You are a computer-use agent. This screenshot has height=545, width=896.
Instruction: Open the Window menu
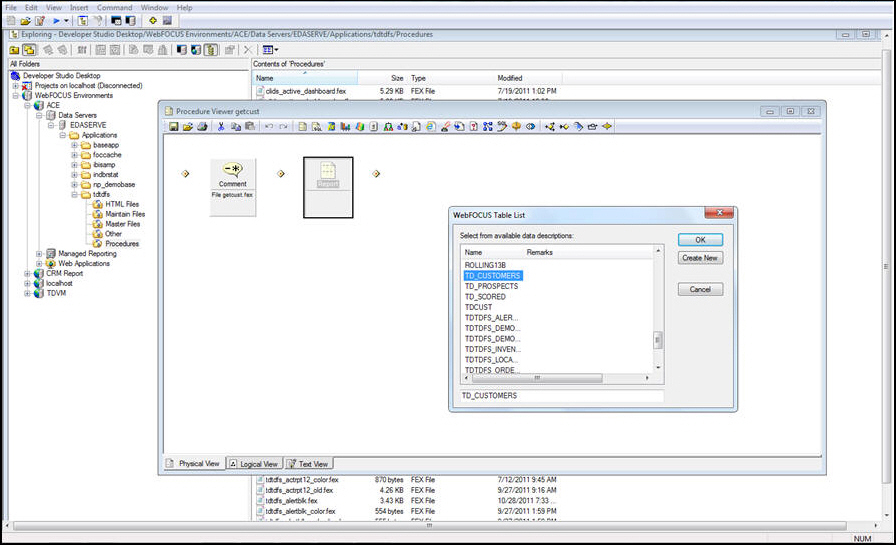[x=154, y=7]
